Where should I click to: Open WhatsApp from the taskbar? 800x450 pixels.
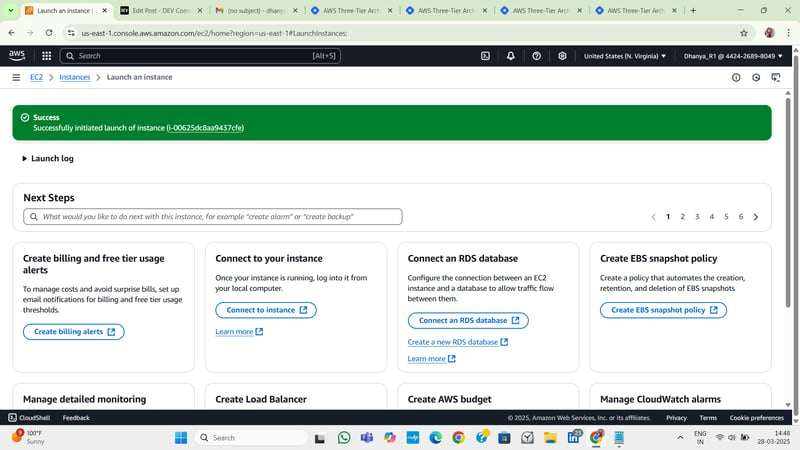[x=344, y=438]
